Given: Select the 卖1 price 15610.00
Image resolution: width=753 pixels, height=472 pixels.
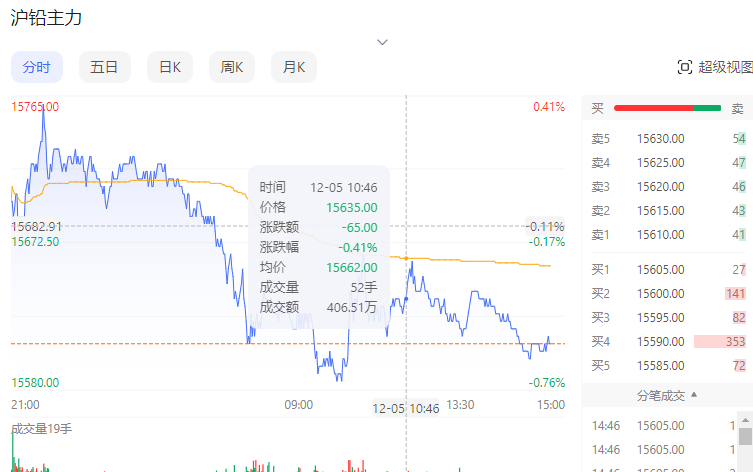Looking at the screenshot, I should click(x=661, y=235).
